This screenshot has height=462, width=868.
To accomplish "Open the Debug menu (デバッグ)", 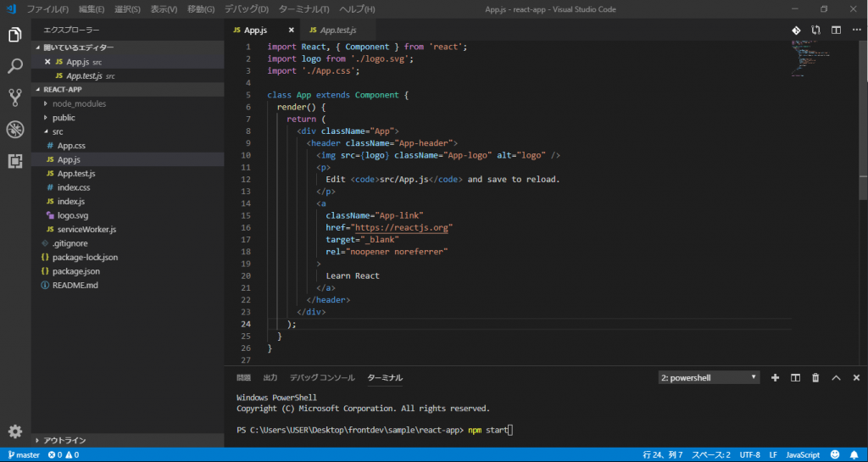I will (247, 9).
